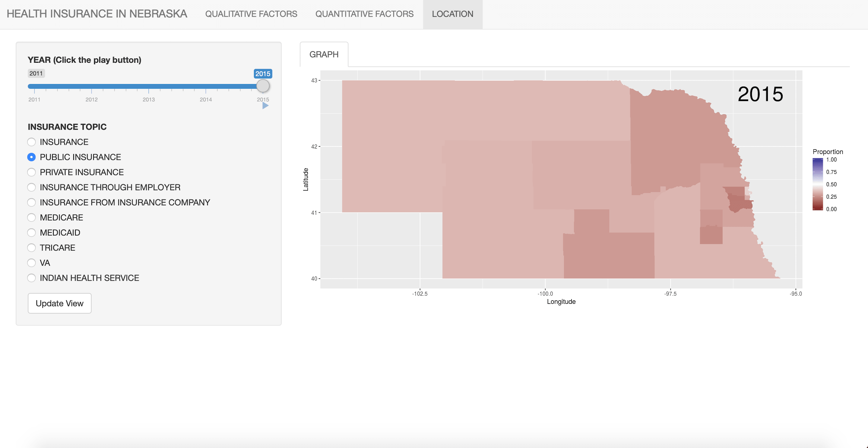The image size is (868, 448).
Task: Click the year slider handle at 2015
Action: [x=263, y=86]
